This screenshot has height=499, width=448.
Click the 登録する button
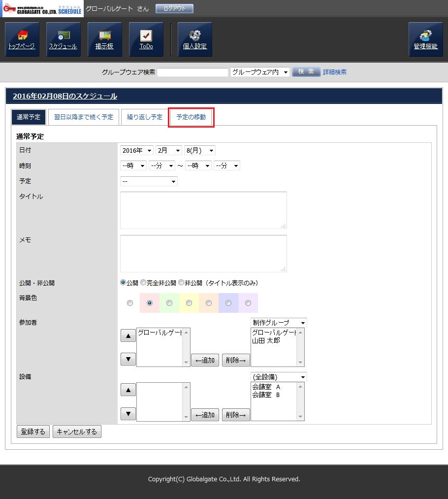(x=33, y=432)
